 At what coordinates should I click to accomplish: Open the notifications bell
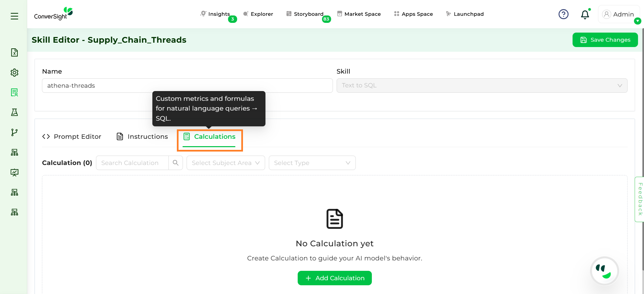click(x=585, y=14)
